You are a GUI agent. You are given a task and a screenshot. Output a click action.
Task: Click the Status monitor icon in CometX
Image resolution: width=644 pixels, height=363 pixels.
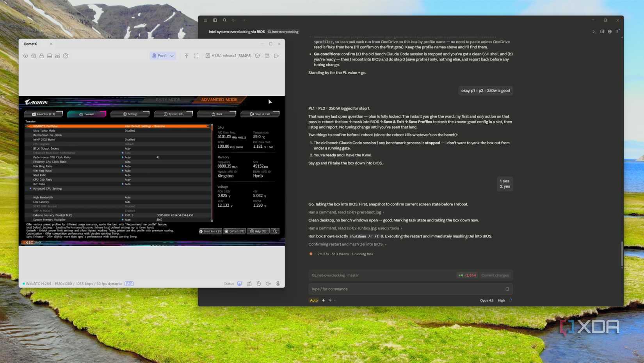tap(240, 284)
